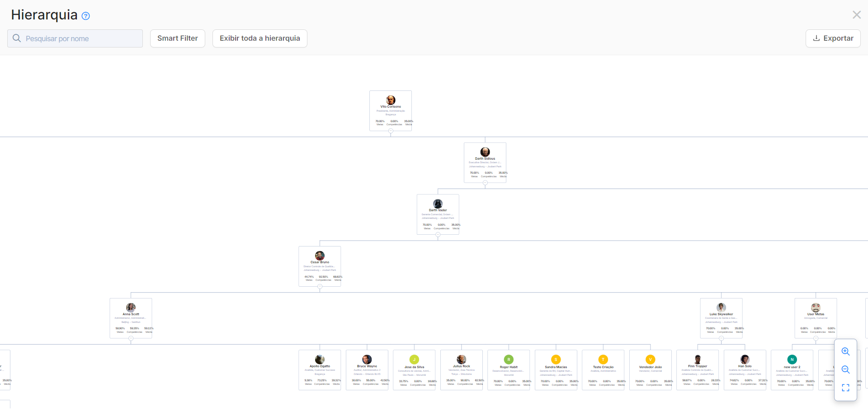Click Teste Criação's T avatar
Image resolution: width=868 pixels, height=412 pixels.
point(603,360)
